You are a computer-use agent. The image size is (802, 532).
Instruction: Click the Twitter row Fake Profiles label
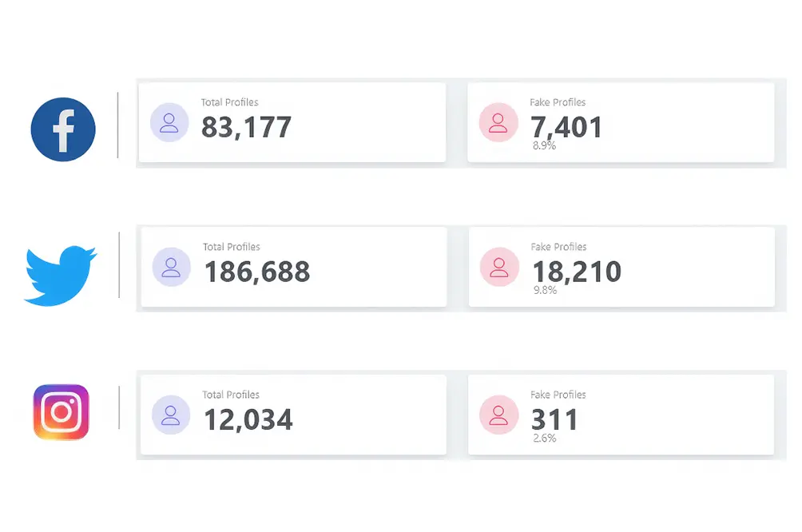coord(558,247)
